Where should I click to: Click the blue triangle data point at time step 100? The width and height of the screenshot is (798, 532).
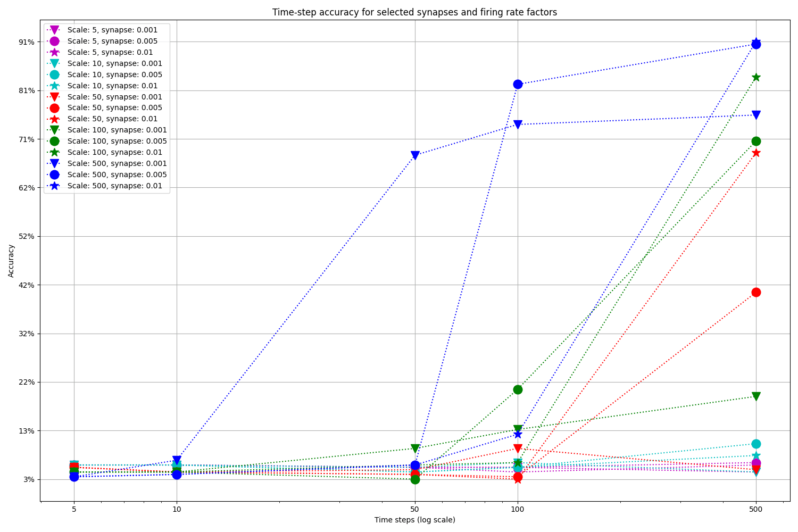click(518, 124)
